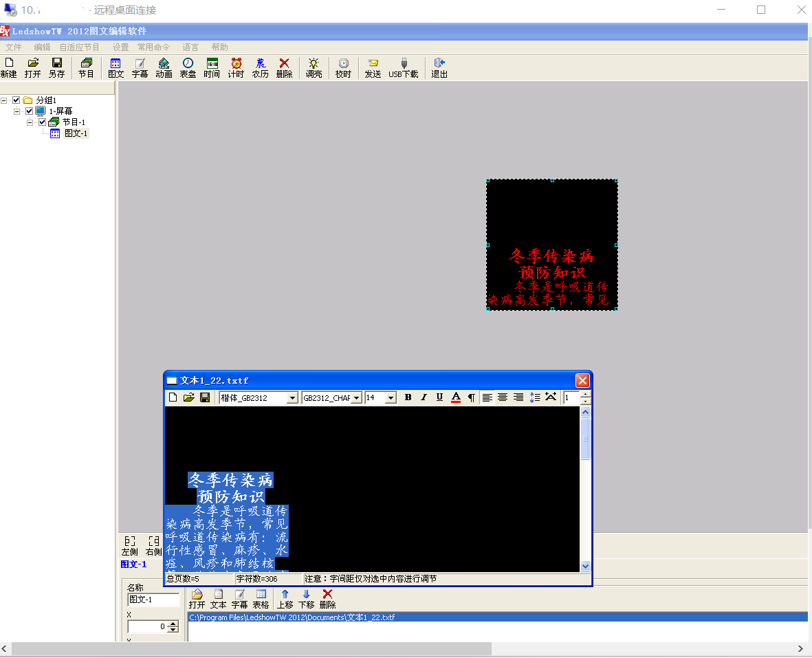Increase the spacing value with the editor's up arrow
812x658 pixels.
(x=585, y=395)
